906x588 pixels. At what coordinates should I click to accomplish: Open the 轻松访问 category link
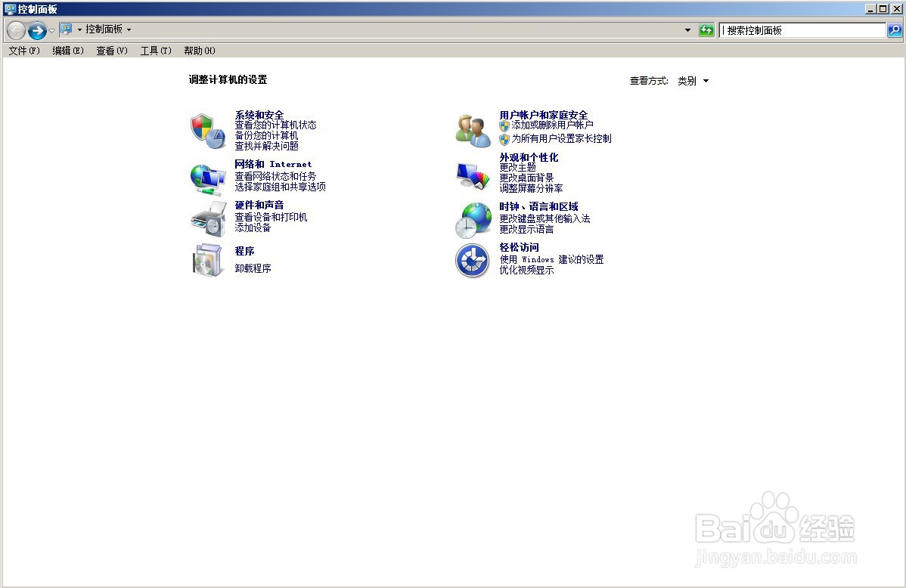coord(519,247)
